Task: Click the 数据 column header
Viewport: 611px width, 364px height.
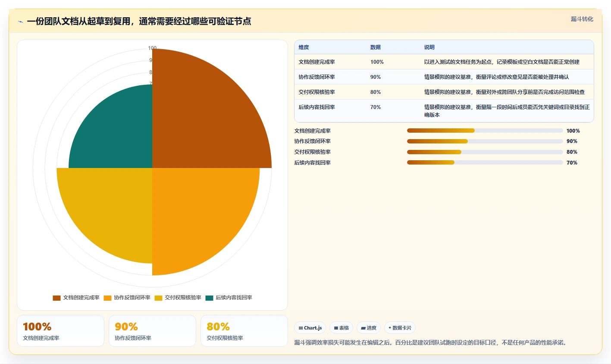Action: point(376,47)
